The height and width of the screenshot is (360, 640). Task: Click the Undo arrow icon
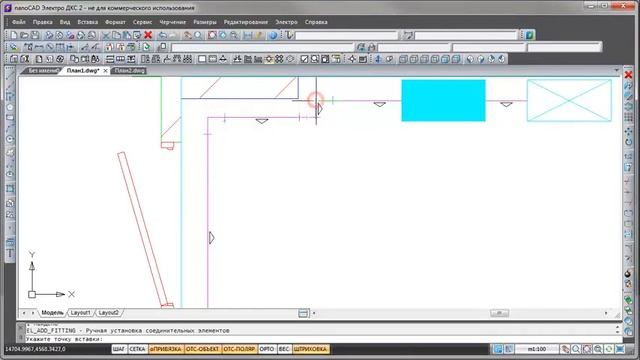click(x=162, y=35)
